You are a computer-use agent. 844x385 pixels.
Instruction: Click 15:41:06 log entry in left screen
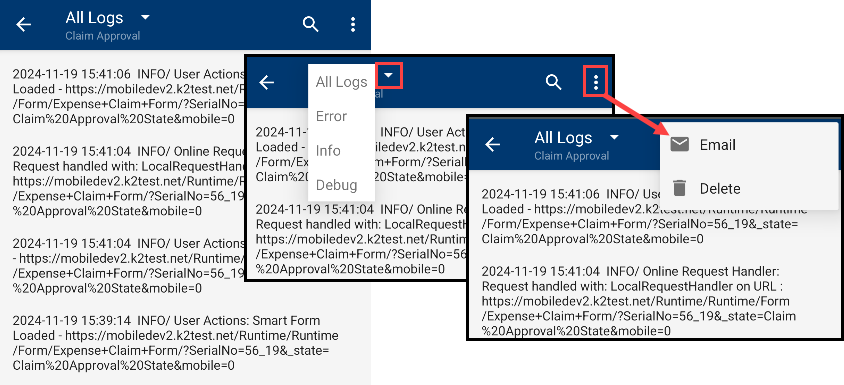click(129, 96)
